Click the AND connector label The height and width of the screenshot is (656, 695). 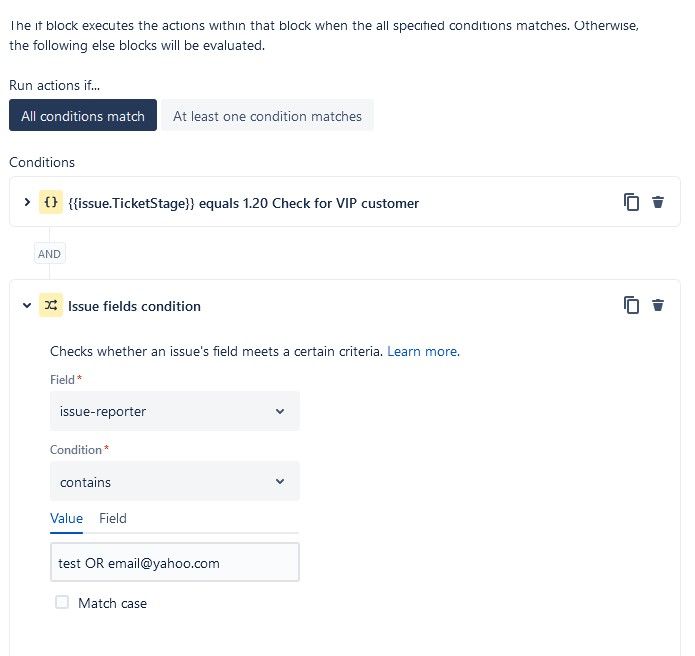(49, 254)
